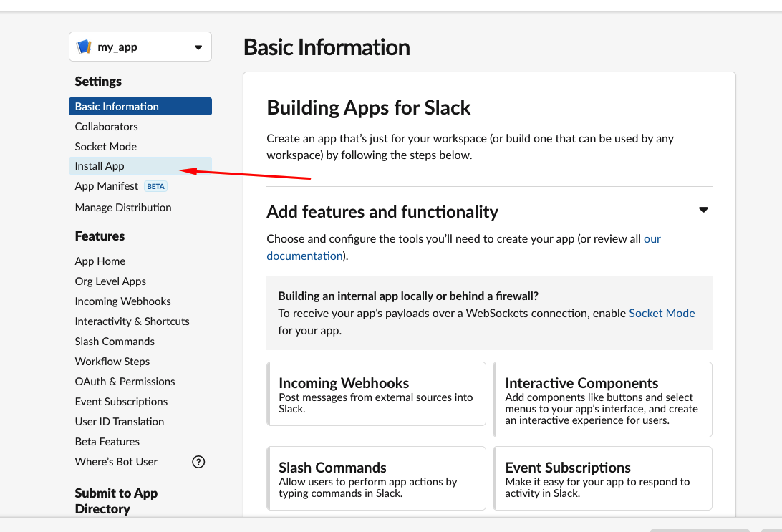
Task: Open the Event Subscriptions feature card
Action: tap(603, 478)
